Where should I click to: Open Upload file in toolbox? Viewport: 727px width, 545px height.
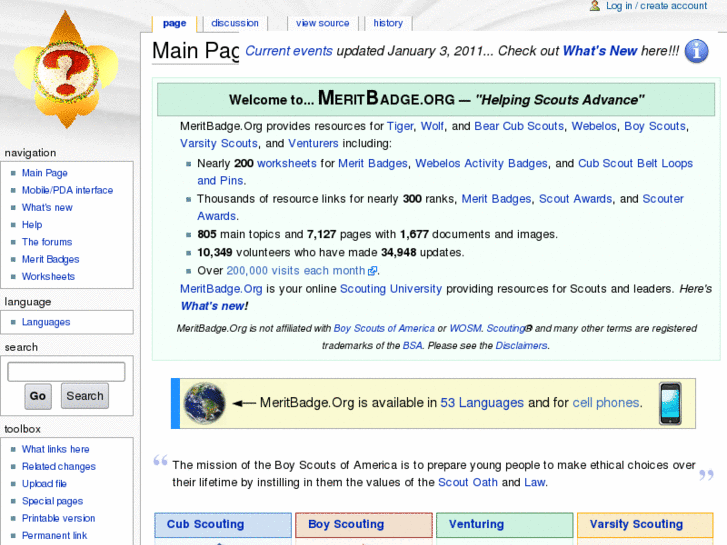point(44,484)
